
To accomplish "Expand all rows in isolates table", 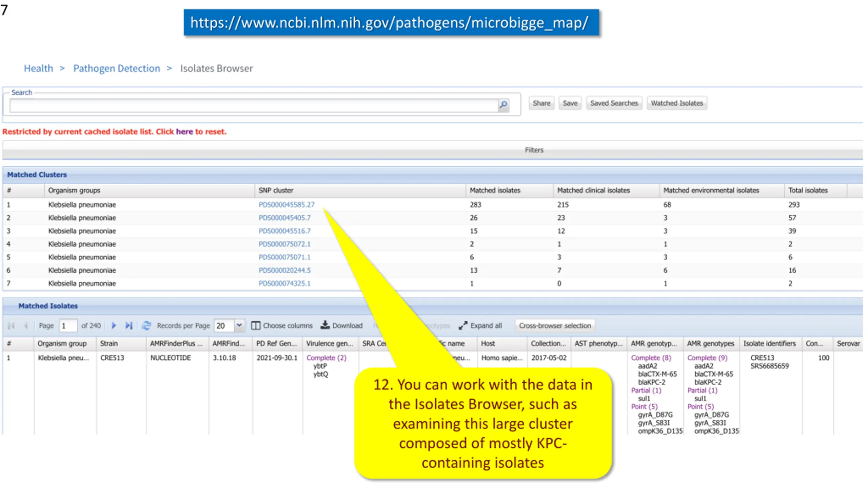I will pyautogui.click(x=480, y=325).
